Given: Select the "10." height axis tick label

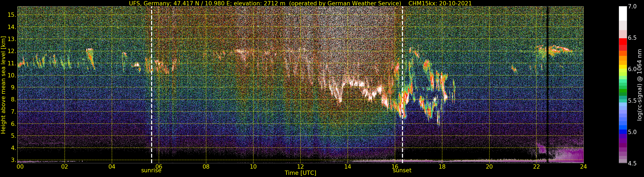Looking at the screenshot, I should point(12,75).
